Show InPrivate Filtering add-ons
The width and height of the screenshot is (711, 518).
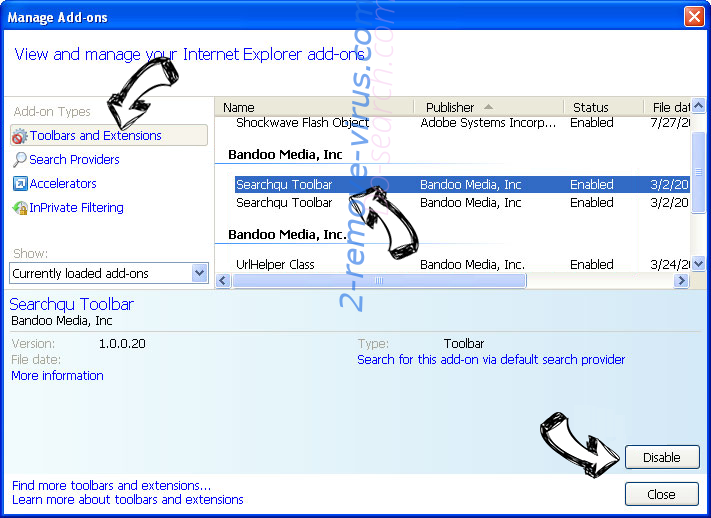[76, 208]
